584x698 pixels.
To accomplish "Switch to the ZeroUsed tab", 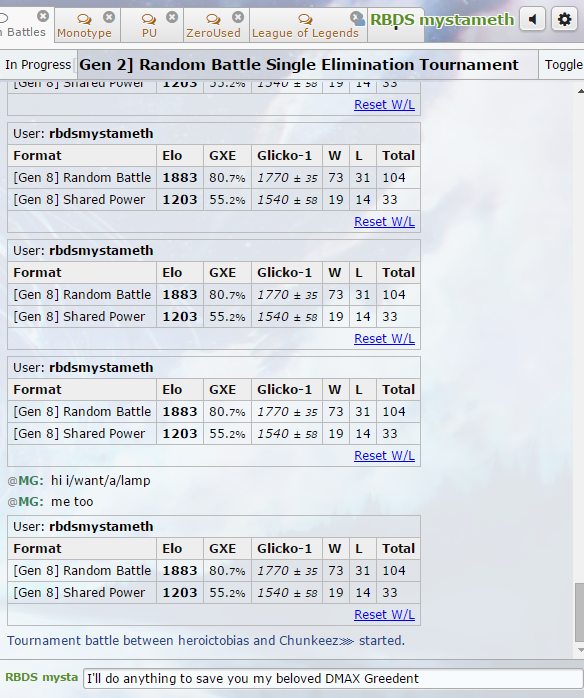I will click(x=213, y=25).
